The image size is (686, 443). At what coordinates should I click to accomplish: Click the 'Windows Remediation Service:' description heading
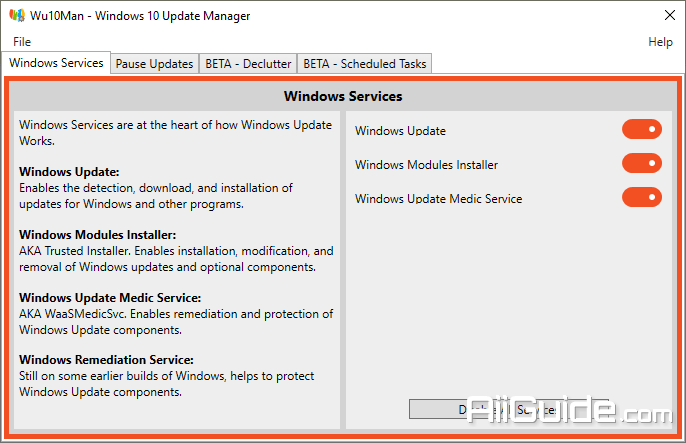point(106,360)
